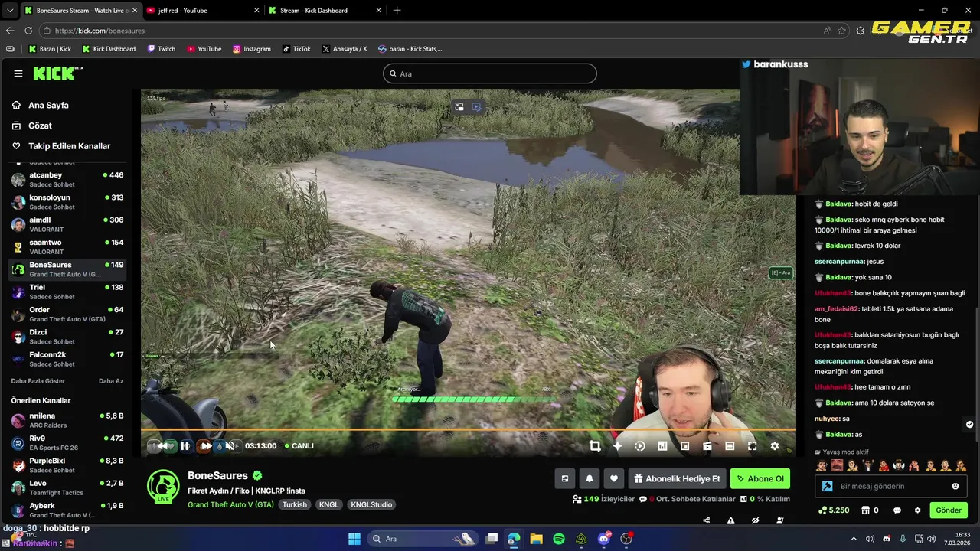Open the video player settings gear

pos(775,446)
